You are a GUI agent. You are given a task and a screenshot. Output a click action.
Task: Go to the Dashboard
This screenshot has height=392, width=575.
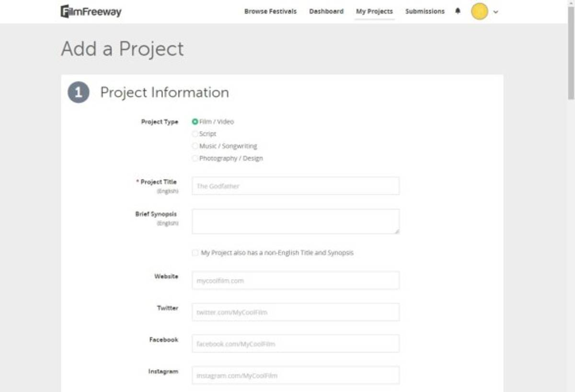point(326,12)
